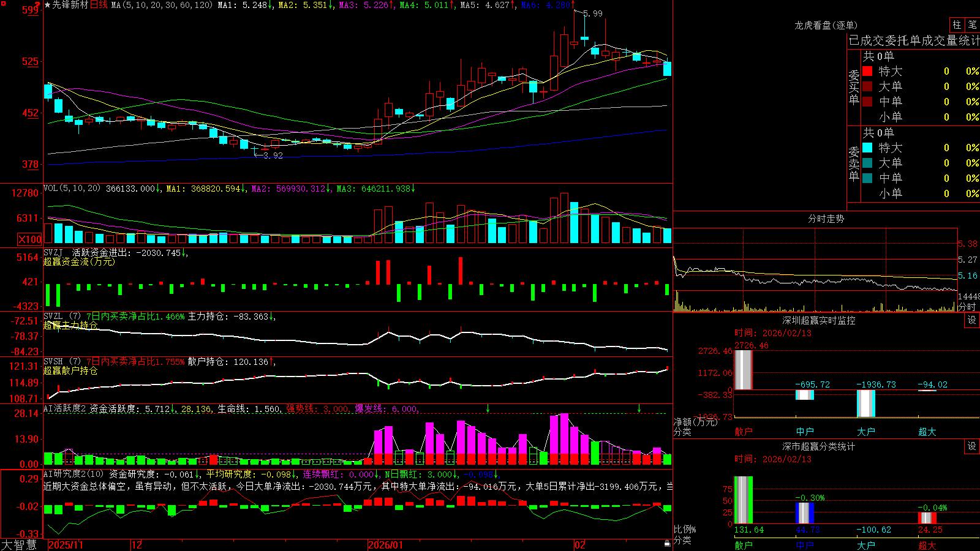Viewport: 980px width, 551px height.
Task: Click the 爆发线: 6.000 label
Action: [386, 409]
